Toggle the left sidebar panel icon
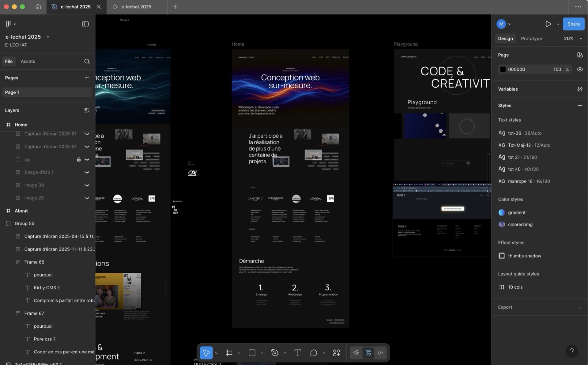 tap(85, 24)
